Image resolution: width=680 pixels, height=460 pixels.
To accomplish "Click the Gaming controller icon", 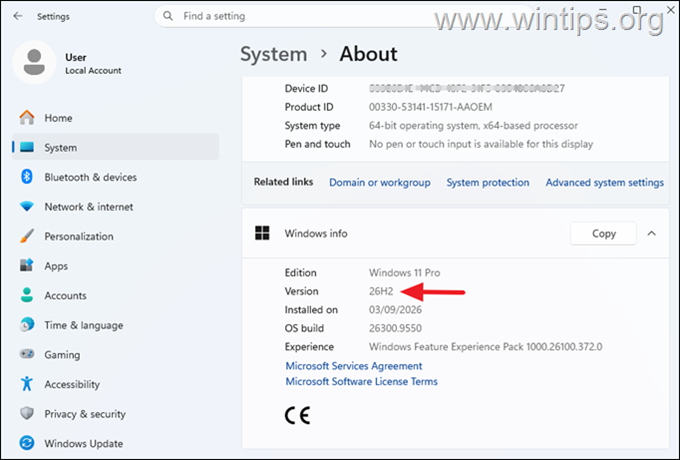I will [27, 354].
